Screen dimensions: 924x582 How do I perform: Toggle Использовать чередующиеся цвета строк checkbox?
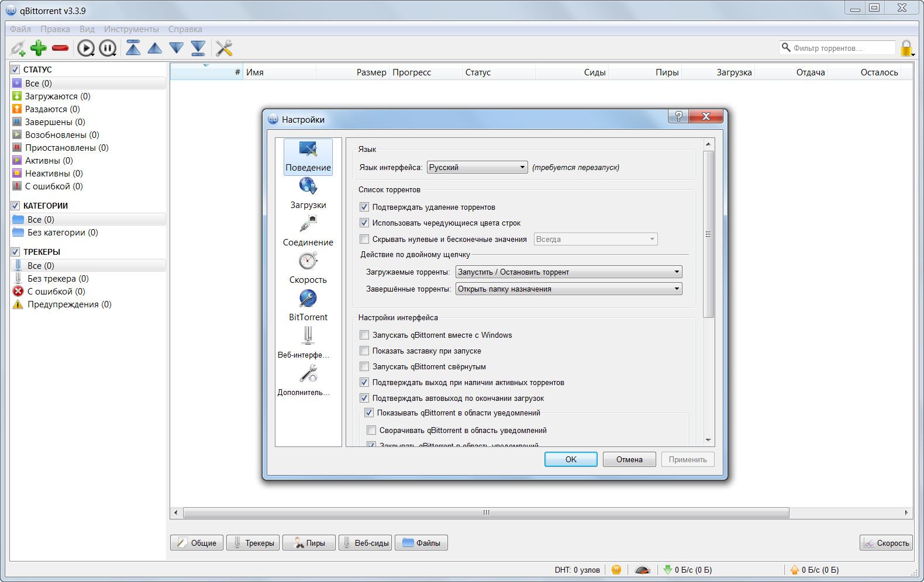pos(364,223)
